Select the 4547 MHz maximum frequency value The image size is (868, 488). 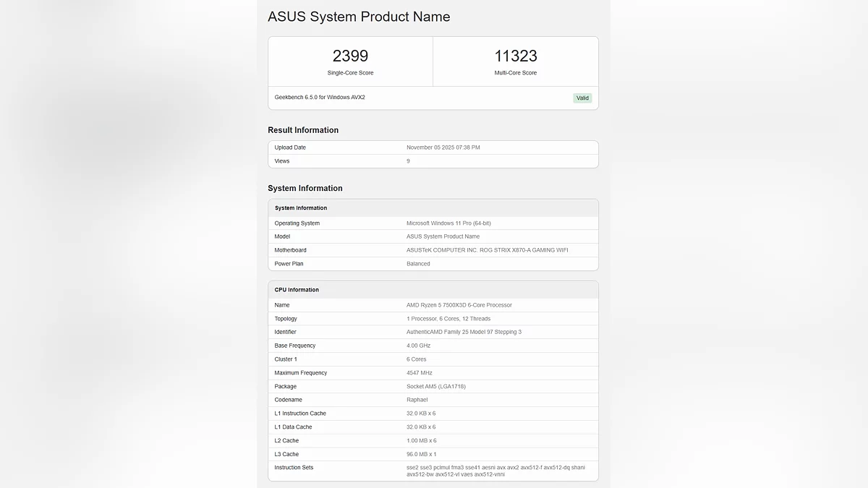420,373
